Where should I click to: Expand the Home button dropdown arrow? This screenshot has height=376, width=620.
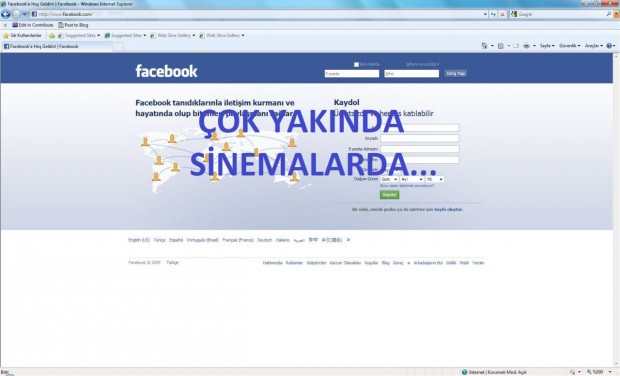click(492, 46)
